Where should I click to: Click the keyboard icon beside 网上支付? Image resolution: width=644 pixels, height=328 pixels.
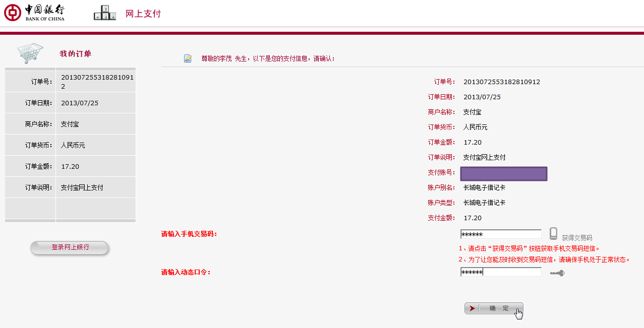tap(105, 13)
